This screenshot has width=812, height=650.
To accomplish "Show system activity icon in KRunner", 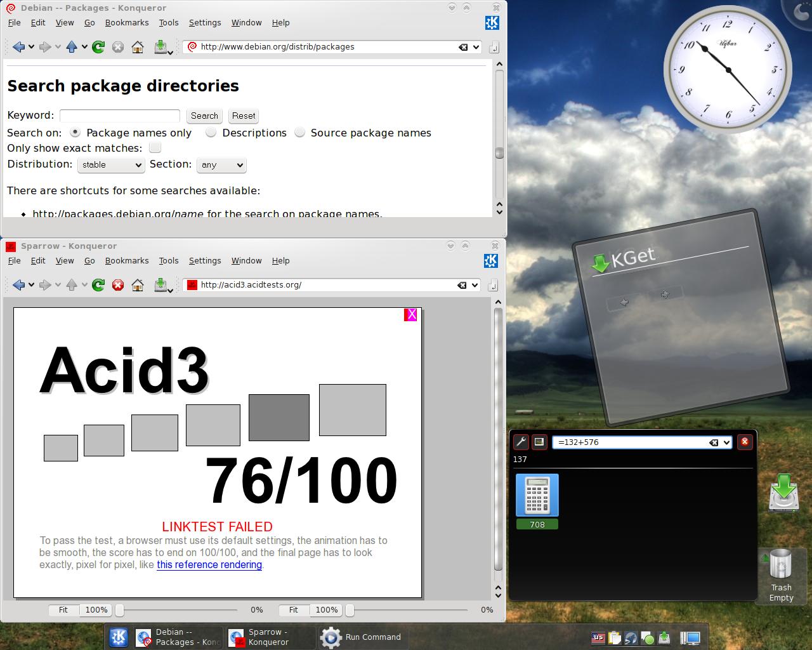I will coord(539,442).
